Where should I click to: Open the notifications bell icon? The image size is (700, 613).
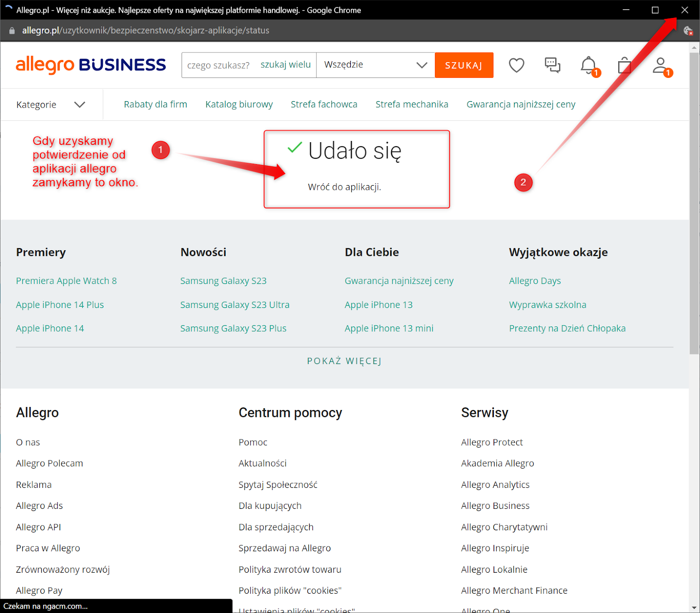(589, 66)
